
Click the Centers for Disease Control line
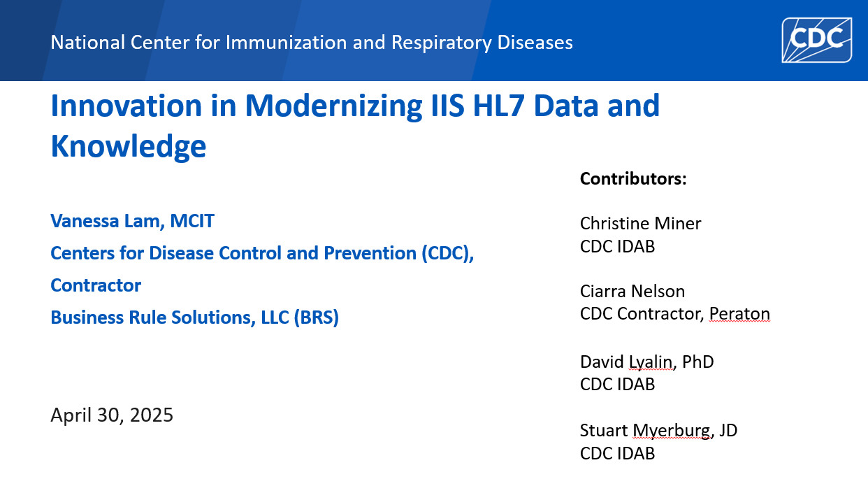(262, 253)
